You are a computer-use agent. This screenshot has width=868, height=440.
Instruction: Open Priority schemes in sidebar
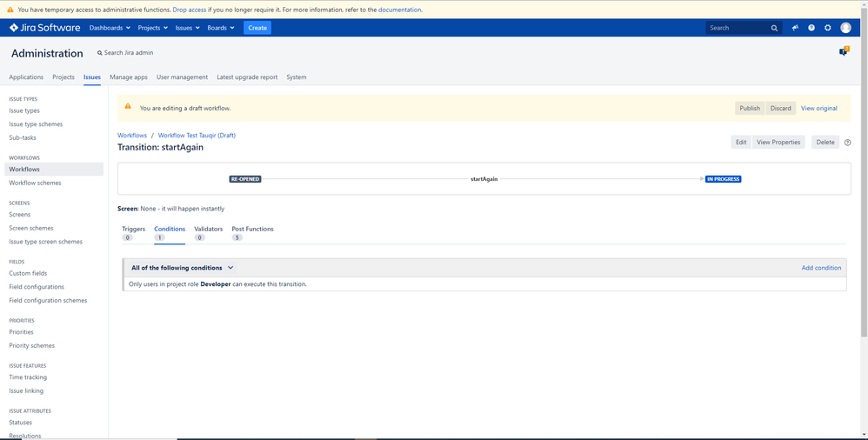point(31,345)
